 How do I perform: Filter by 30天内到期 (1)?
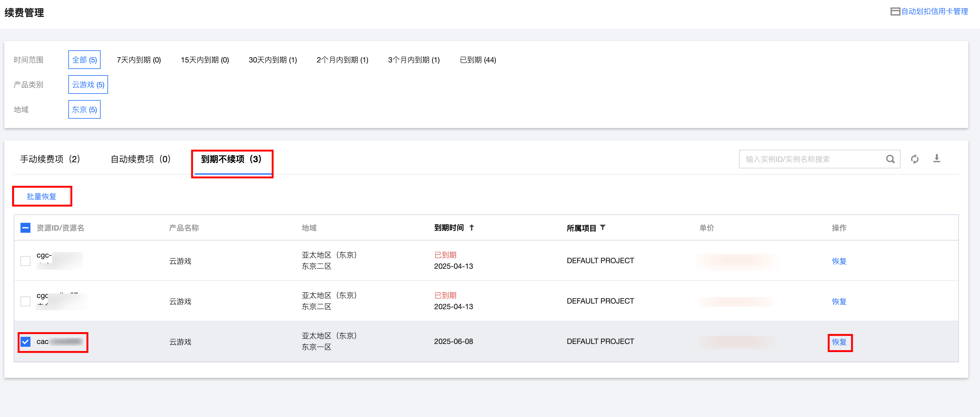pyautogui.click(x=272, y=60)
